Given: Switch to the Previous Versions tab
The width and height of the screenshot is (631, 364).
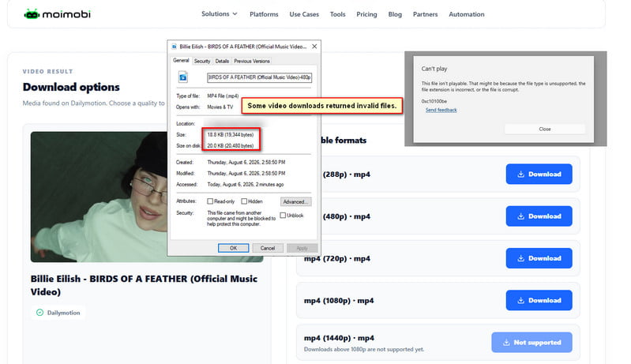Looking at the screenshot, I should coord(252,61).
